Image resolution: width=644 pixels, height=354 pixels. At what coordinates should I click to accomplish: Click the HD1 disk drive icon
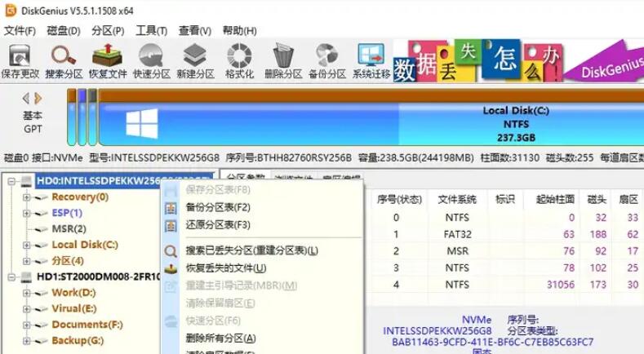(27, 277)
